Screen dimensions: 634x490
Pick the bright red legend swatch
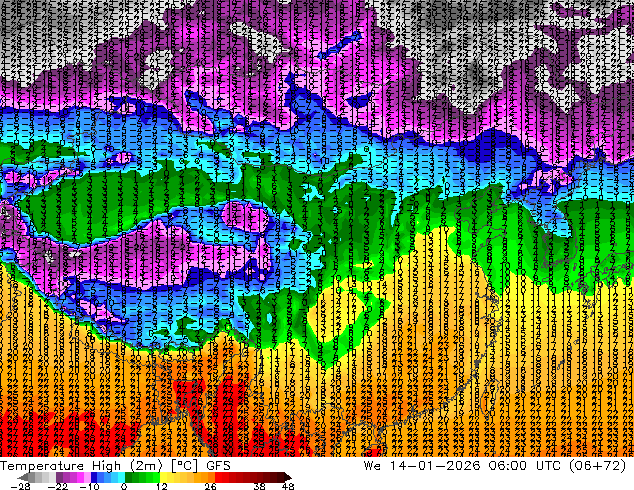click(x=218, y=477)
